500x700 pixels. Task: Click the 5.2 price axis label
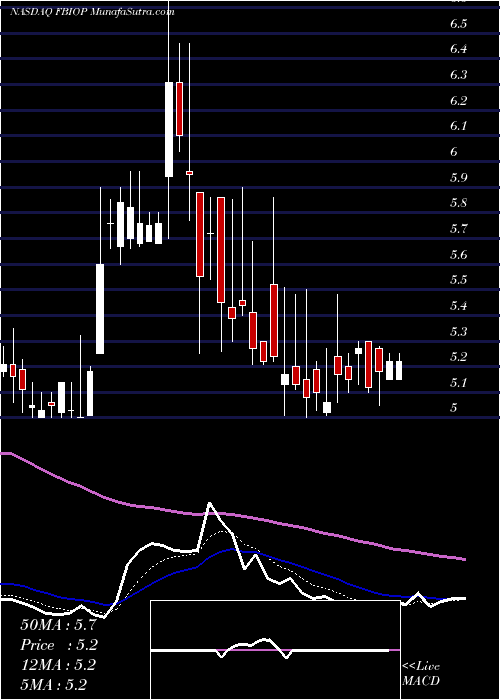pos(459,357)
